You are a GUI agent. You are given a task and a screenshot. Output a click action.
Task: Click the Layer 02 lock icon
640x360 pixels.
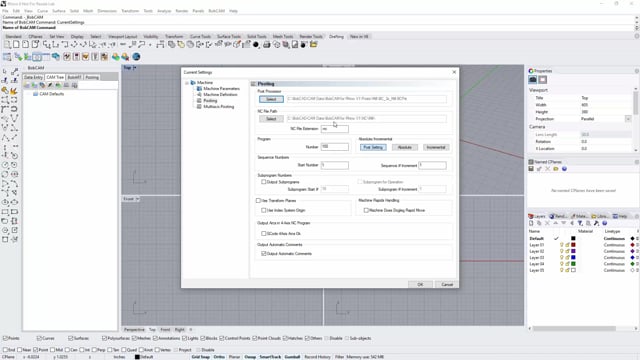[x=567, y=251]
